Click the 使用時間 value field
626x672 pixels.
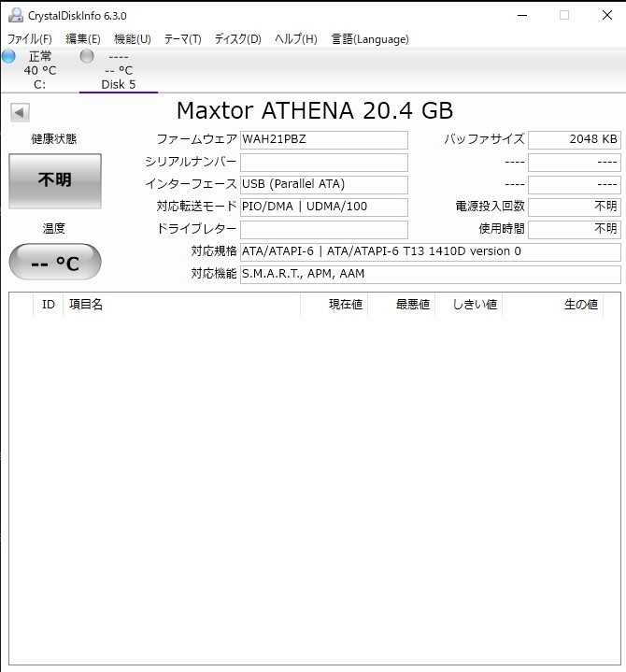click(x=575, y=229)
